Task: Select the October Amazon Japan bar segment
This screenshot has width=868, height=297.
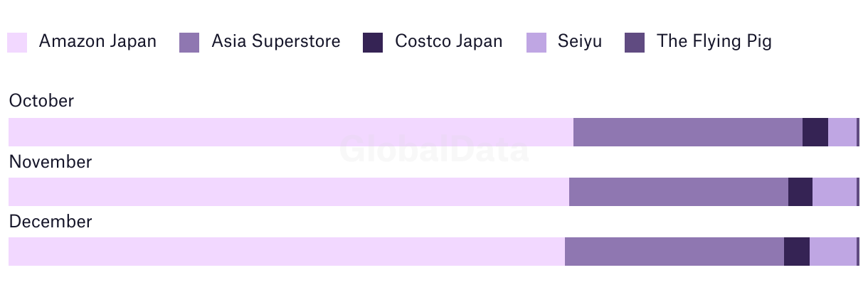Action: click(x=291, y=132)
